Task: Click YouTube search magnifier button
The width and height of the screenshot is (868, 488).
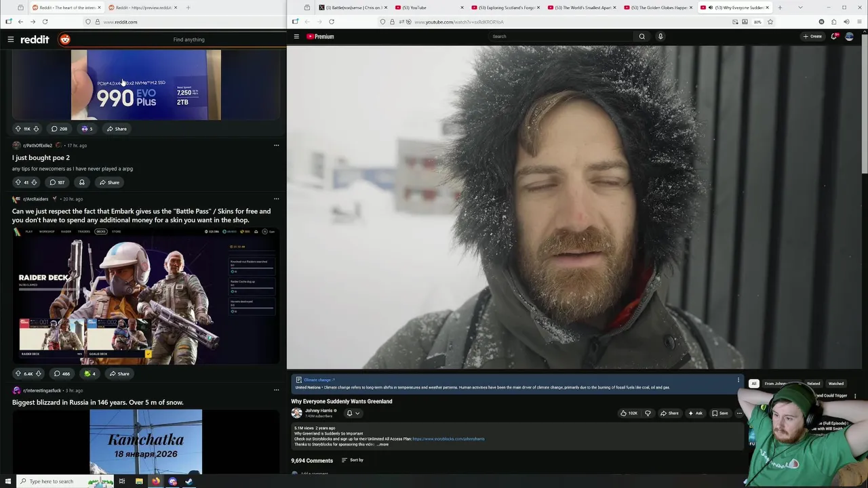Action: click(642, 37)
